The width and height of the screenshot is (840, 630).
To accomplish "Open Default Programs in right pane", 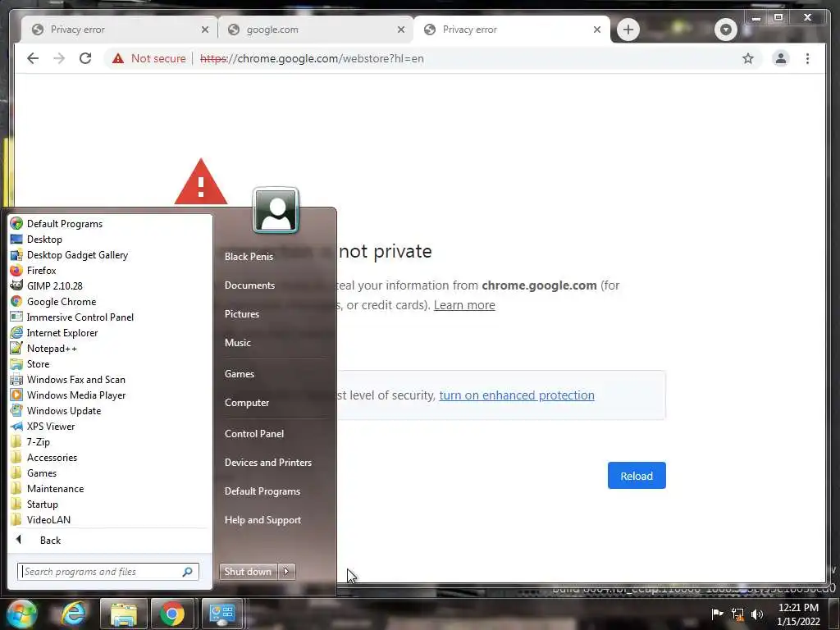I will point(262,491).
